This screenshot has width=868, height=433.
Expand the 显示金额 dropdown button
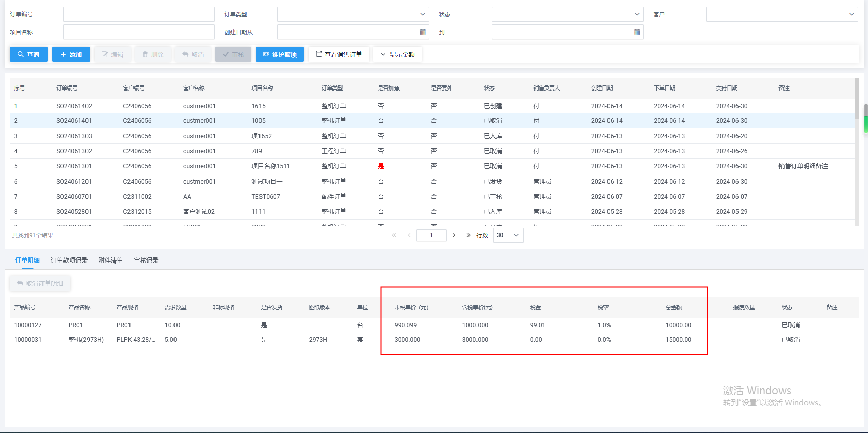398,54
